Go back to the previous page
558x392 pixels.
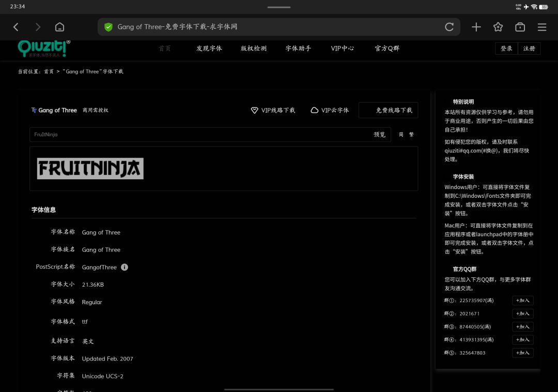point(16,27)
